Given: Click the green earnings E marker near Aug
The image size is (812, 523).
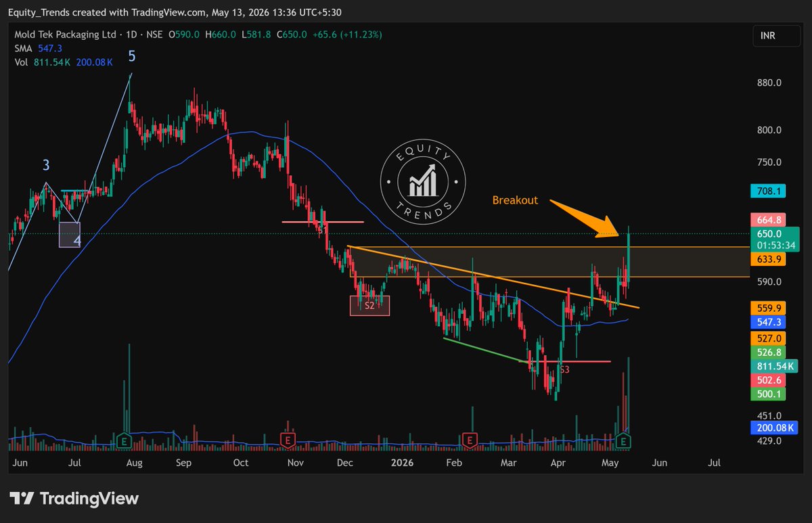Looking at the screenshot, I should 124,440.
